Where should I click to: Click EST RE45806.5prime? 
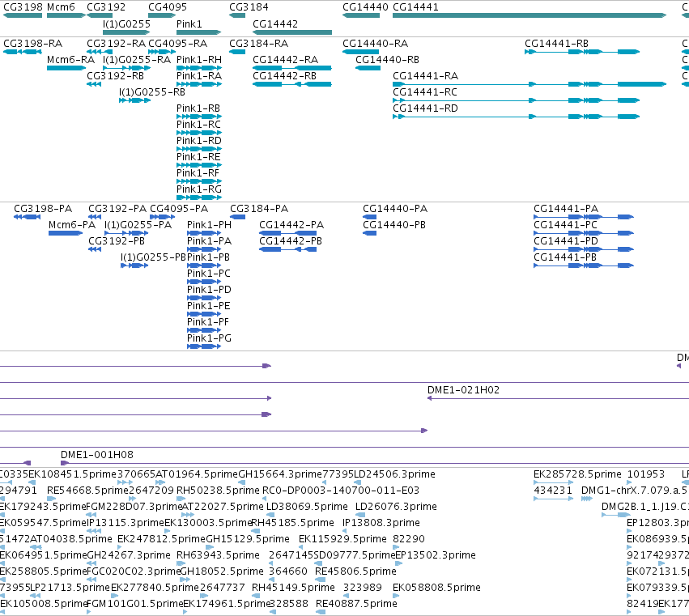[x=355, y=571]
